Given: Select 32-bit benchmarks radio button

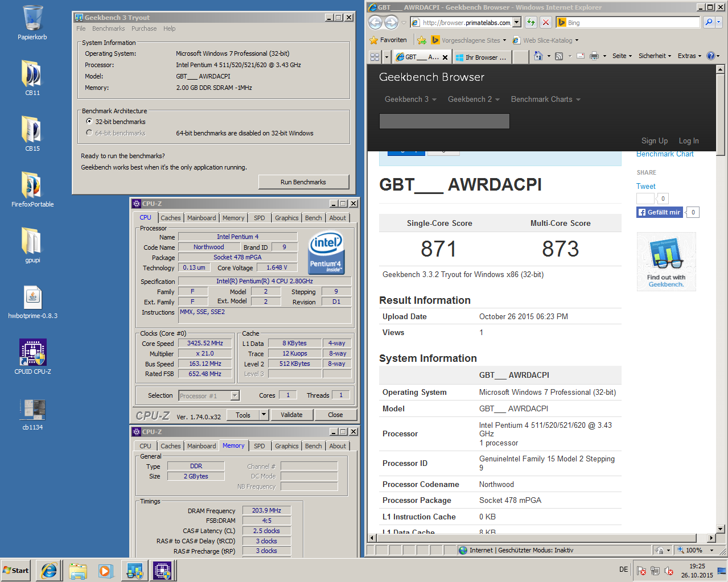Looking at the screenshot, I should (x=89, y=121).
